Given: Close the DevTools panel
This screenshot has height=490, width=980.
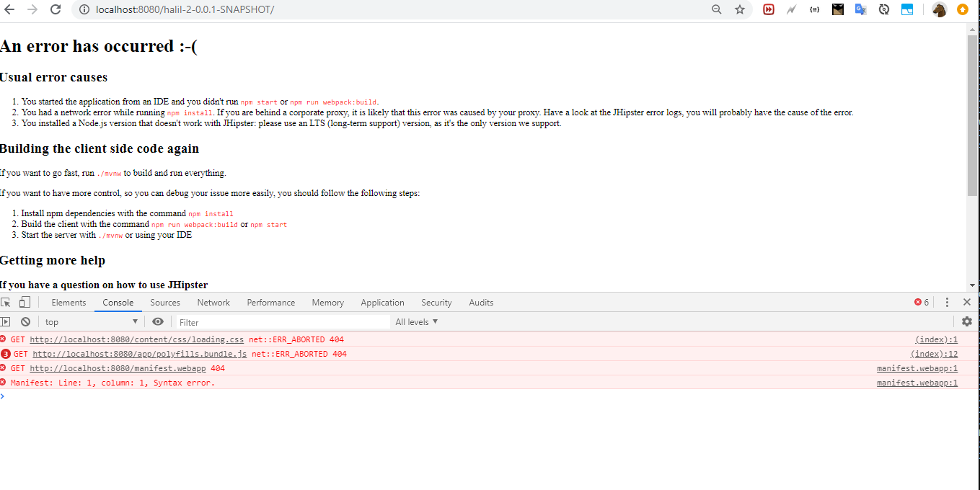Looking at the screenshot, I should point(967,303).
